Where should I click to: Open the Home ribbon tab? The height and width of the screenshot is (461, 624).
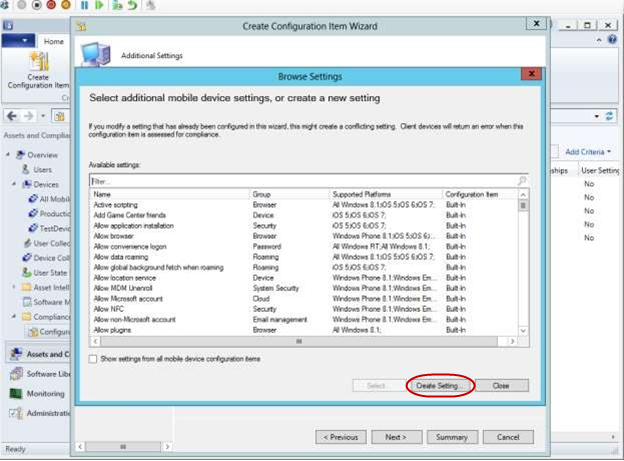pyautogui.click(x=52, y=41)
